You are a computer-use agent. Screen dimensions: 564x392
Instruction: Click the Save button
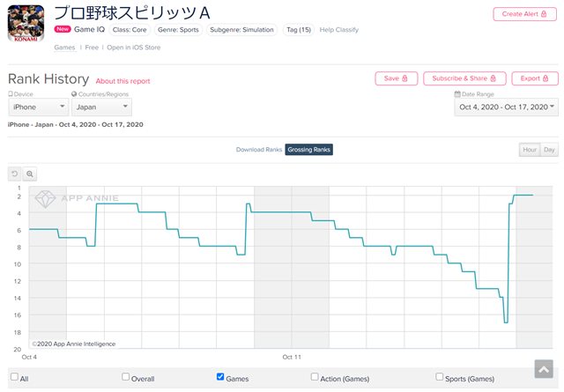click(397, 78)
